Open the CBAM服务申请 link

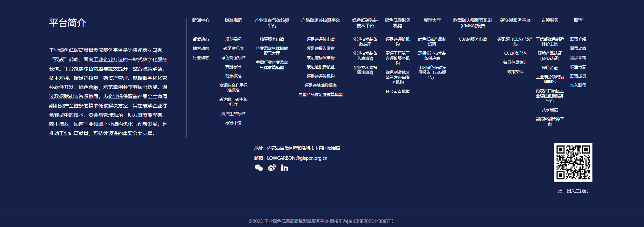pyautogui.click(x=473, y=39)
